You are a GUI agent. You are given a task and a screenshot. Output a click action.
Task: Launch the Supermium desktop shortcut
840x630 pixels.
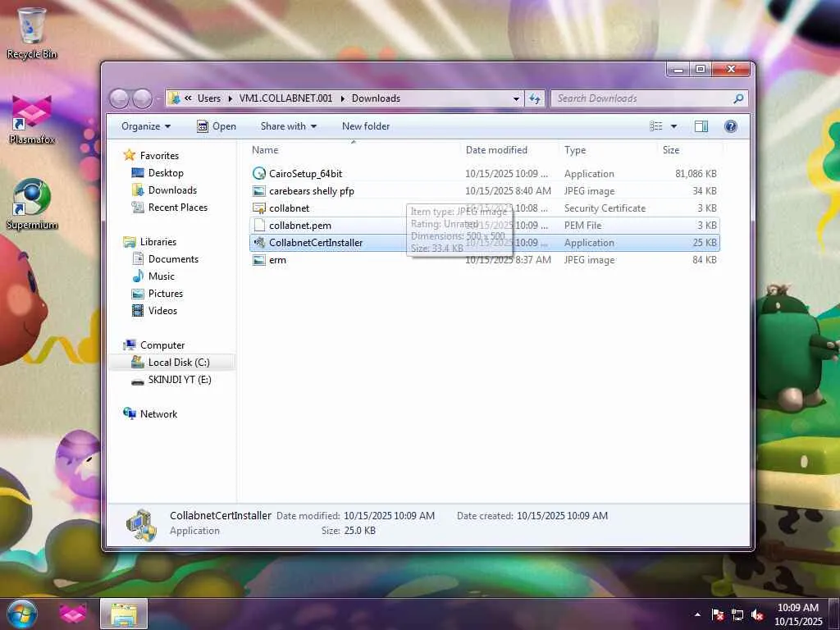(x=32, y=204)
